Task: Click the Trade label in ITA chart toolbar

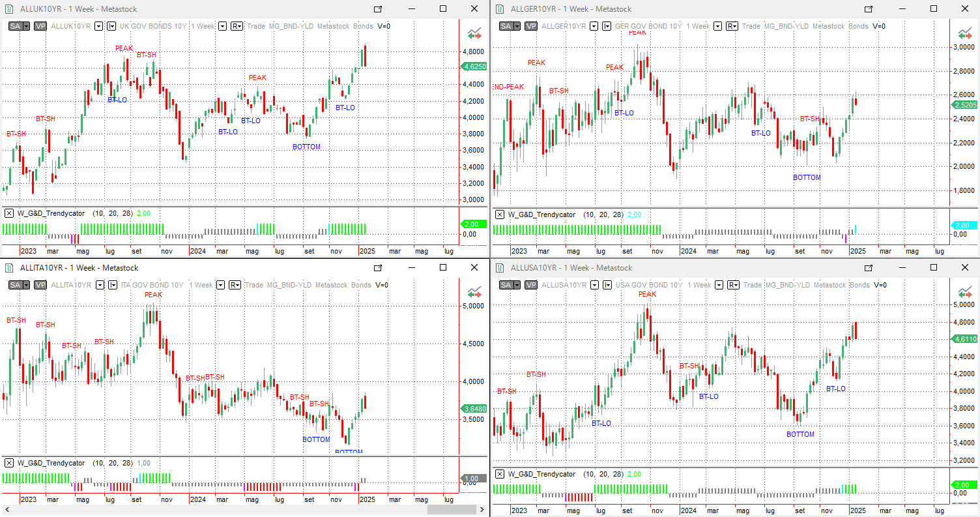Action: (x=255, y=285)
